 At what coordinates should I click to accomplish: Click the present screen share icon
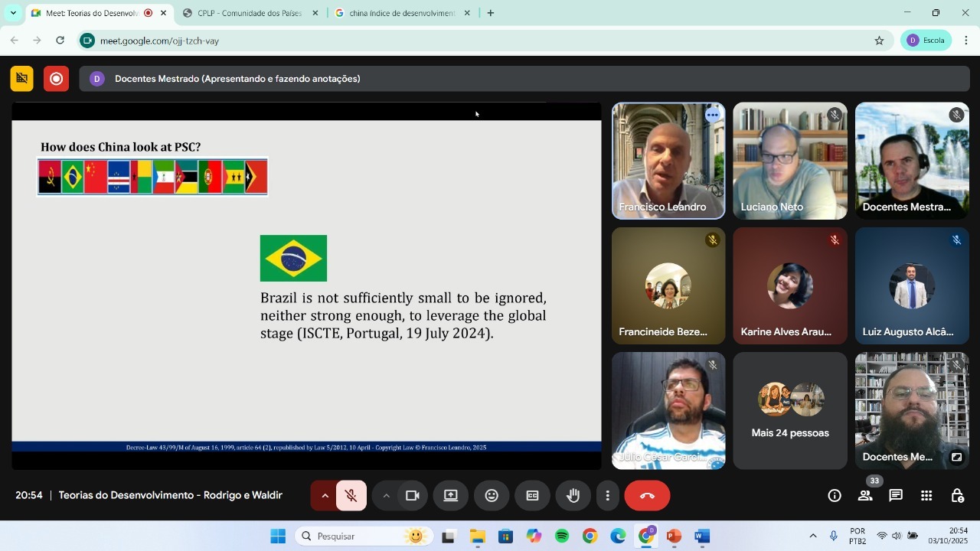[451, 496]
